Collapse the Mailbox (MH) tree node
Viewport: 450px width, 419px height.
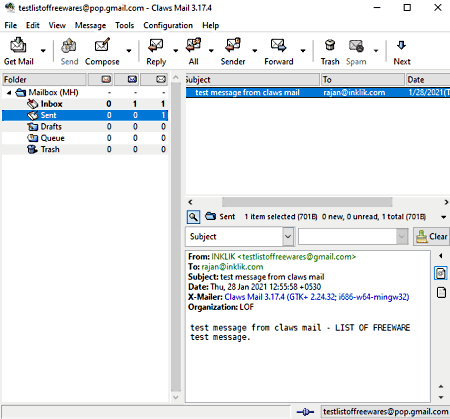tap(9, 93)
